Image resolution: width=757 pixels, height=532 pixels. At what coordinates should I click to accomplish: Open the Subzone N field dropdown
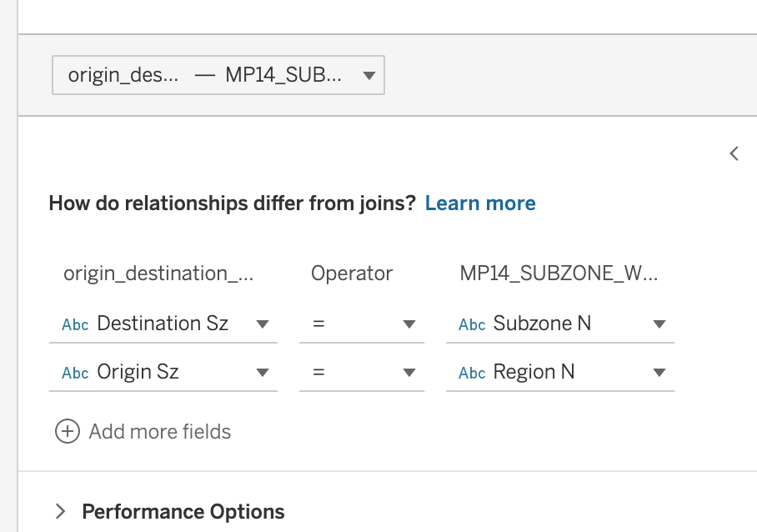[x=659, y=324]
